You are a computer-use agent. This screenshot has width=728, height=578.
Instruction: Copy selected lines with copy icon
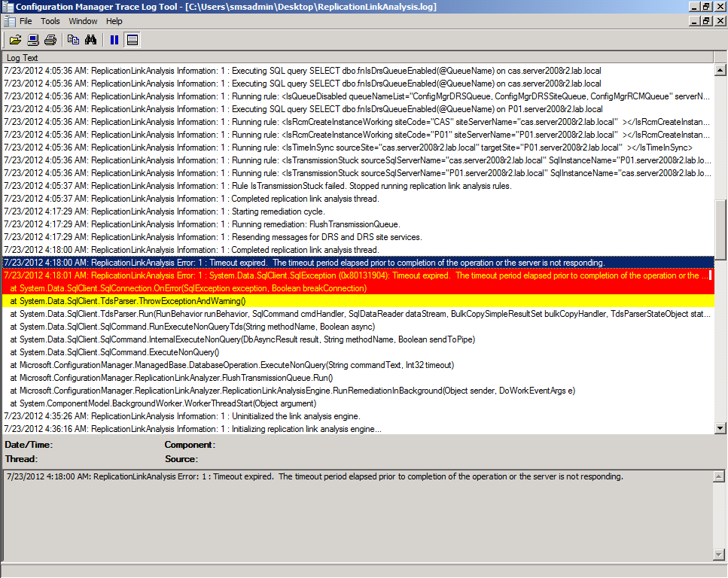(x=73, y=40)
